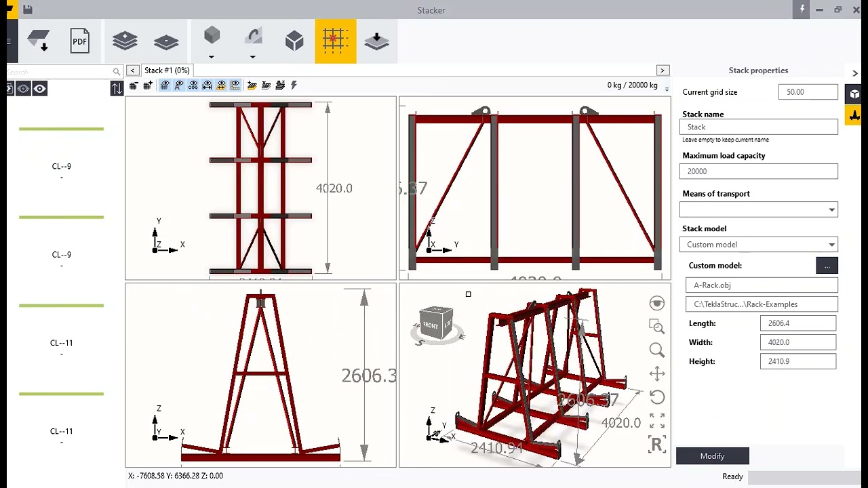Viewport: 868px width, 488px height.
Task: Toggle the eye with three circles visibility option
Action: pyautogui.click(x=193, y=85)
